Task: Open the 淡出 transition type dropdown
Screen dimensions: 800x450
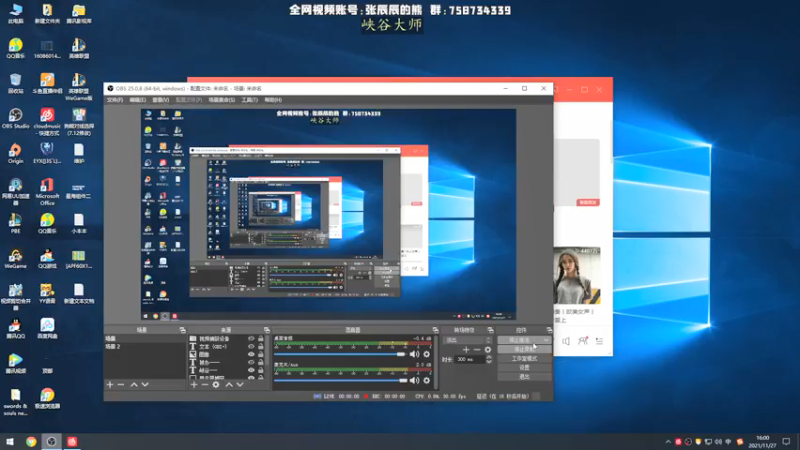Action: [x=468, y=340]
